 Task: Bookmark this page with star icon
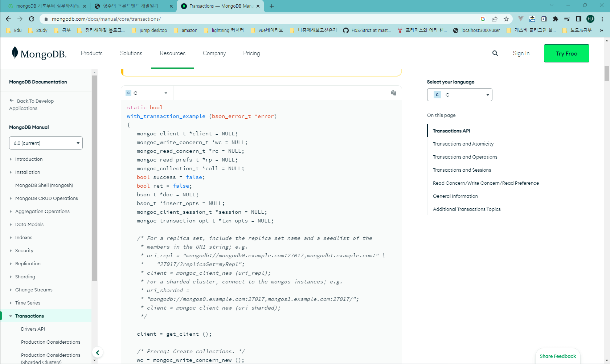506,19
